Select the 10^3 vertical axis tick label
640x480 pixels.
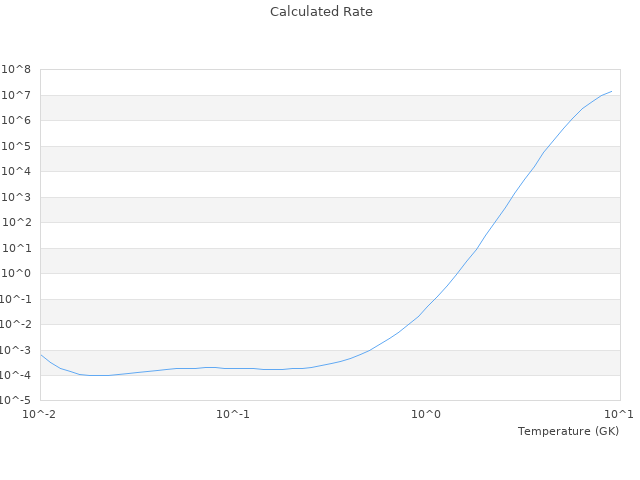click(x=16, y=197)
